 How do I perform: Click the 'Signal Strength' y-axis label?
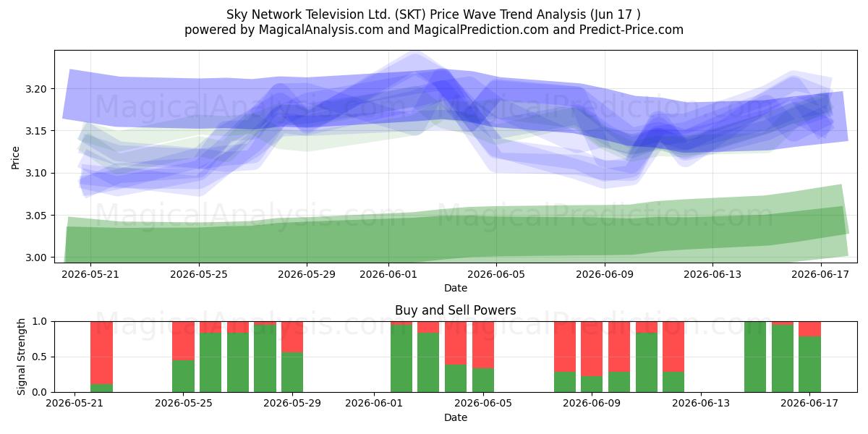click(x=22, y=357)
